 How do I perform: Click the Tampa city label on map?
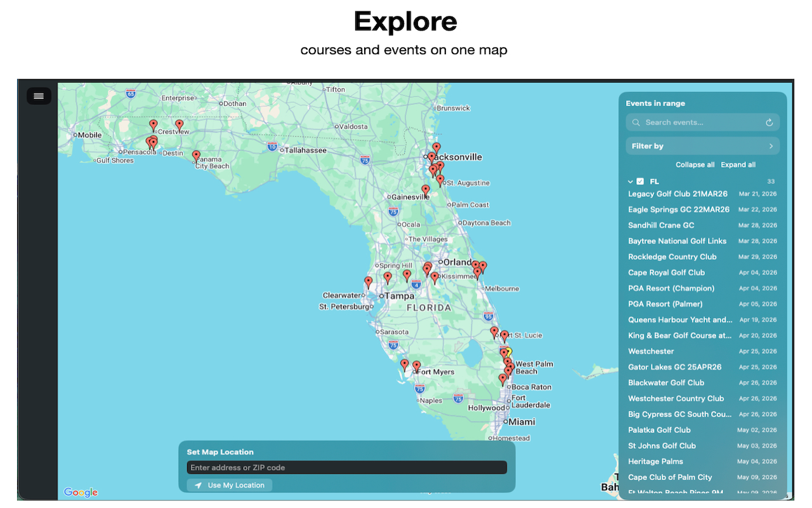(x=399, y=296)
